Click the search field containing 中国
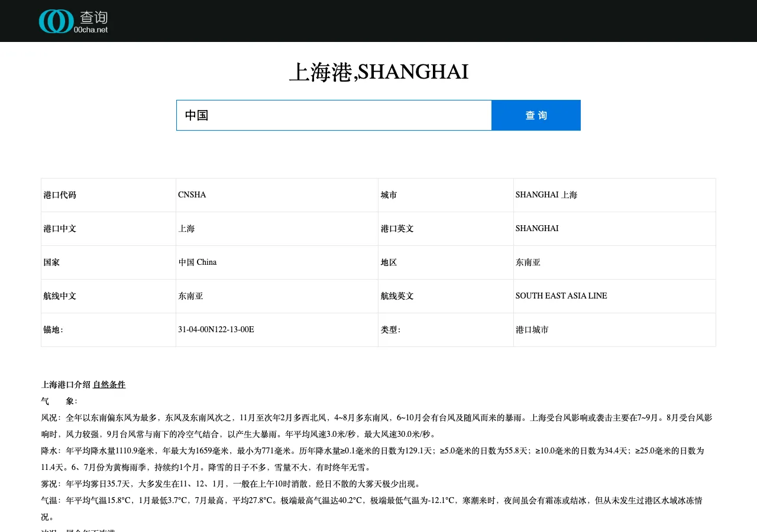Image resolution: width=757 pixels, height=532 pixels. 334,115
